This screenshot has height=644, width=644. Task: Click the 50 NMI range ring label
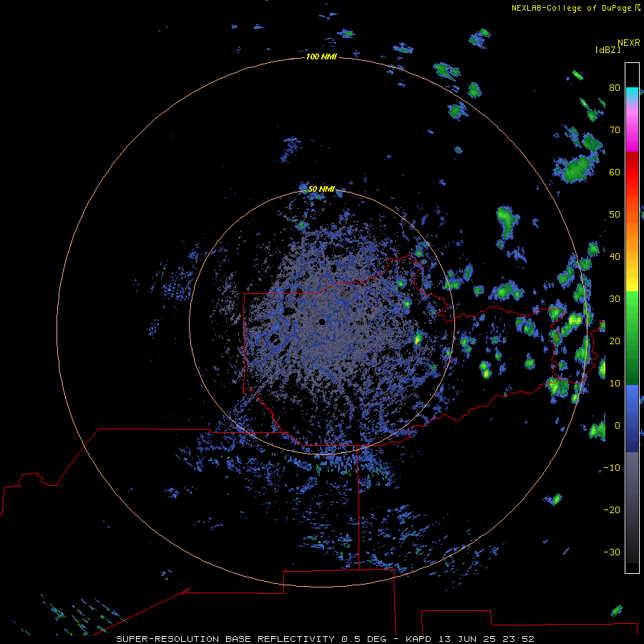click(x=321, y=190)
